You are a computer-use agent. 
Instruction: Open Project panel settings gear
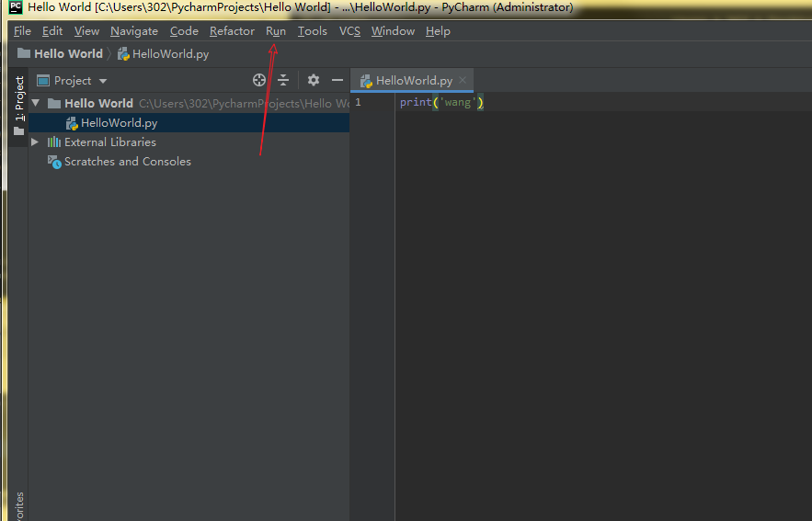tap(314, 80)
